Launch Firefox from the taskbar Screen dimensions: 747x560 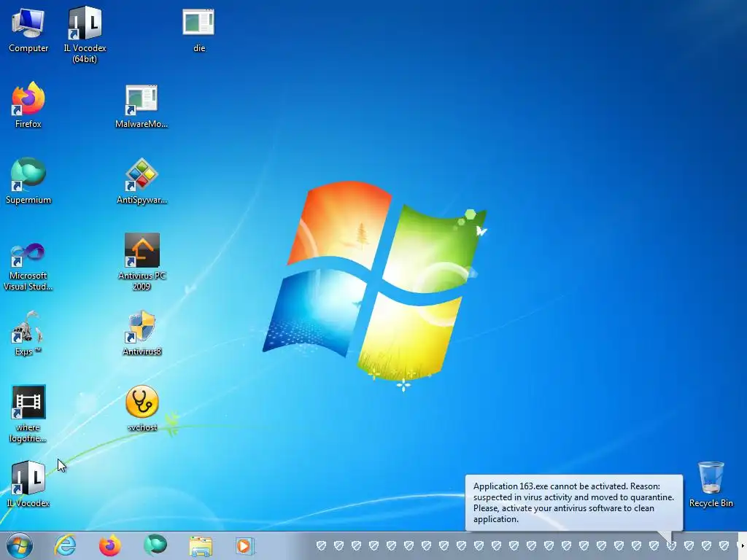coord(109,545)
